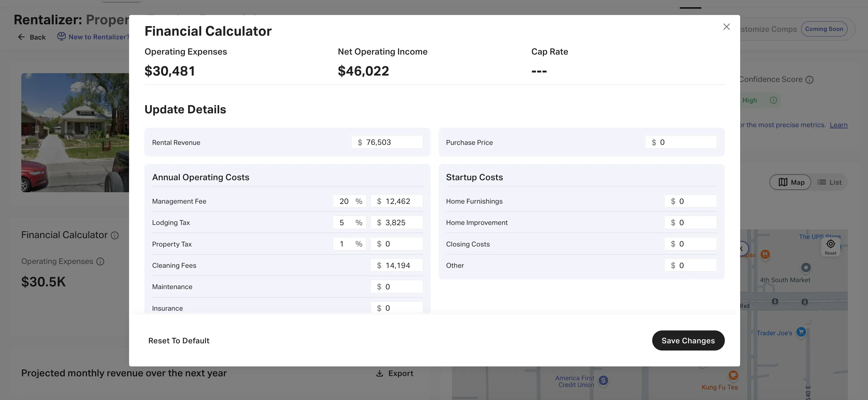Click Reset To Default
The image size is (868, 400).
click(x=179, y=341)
